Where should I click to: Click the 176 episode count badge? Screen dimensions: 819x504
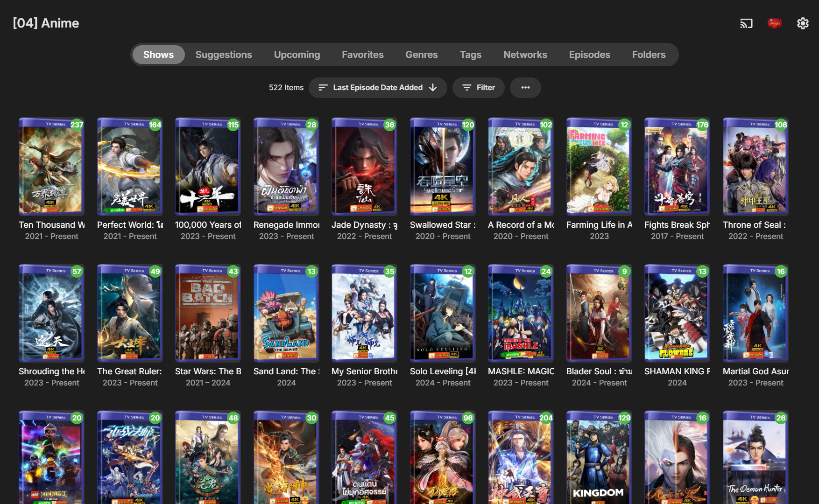(702, 125)
